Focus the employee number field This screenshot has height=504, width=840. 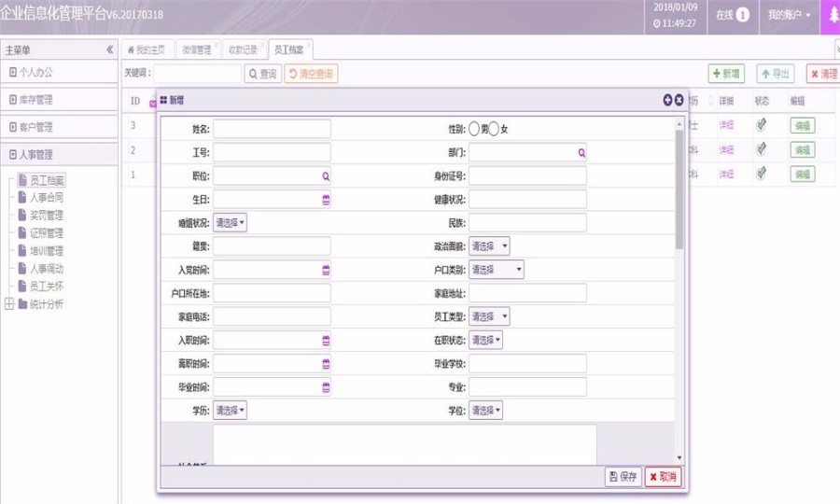273,153
